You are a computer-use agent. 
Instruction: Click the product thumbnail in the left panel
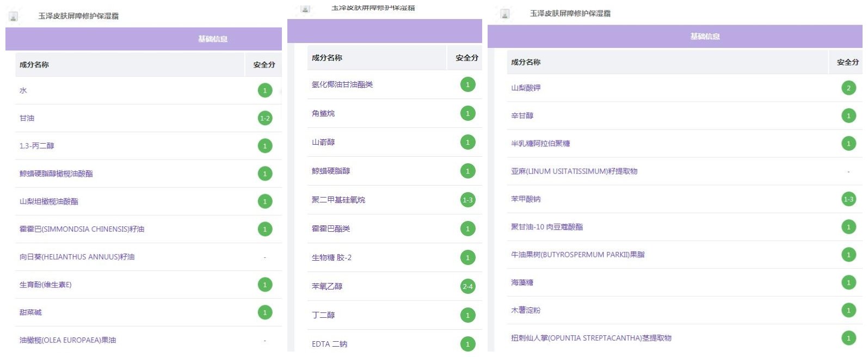coord(14,16)
